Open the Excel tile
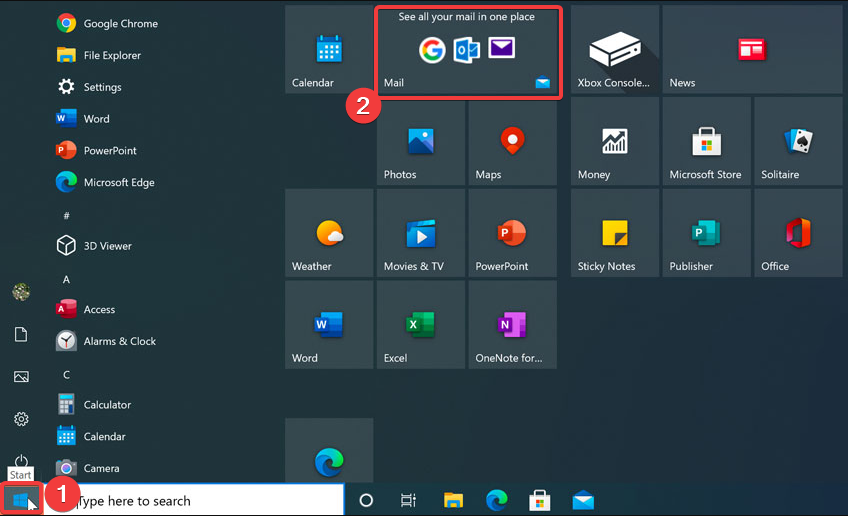 pyautogui.click(x=421, y=325)
